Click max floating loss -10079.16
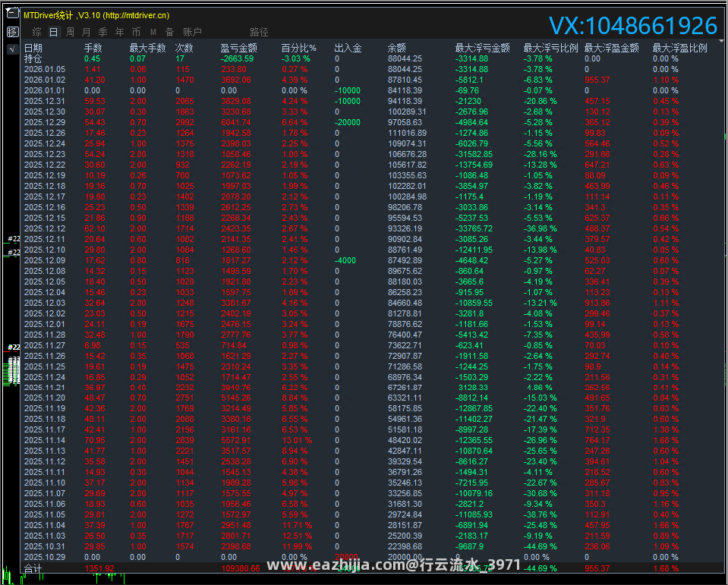The width and height of the screenshot is (728, 585). (x=474, y=494)
